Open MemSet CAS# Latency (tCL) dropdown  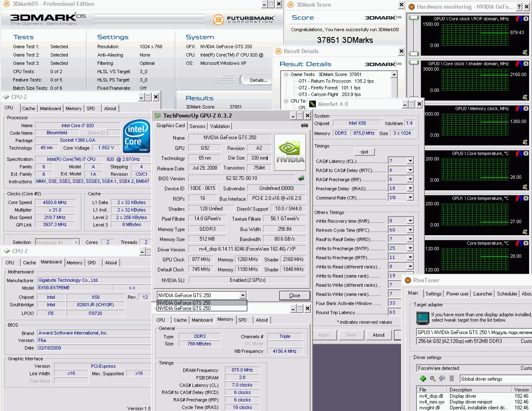410,161
